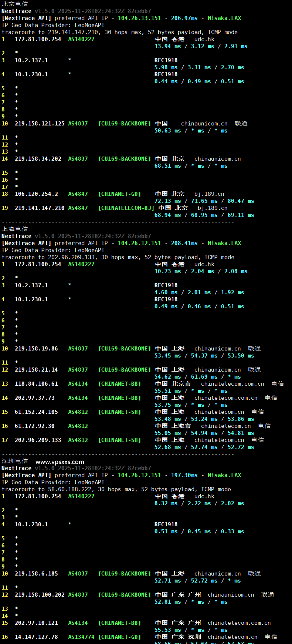Image resolution: width=292 pixels, height=644 pixels.
Task: Click the 上海电信 section heading
Action: coord(14,229)
